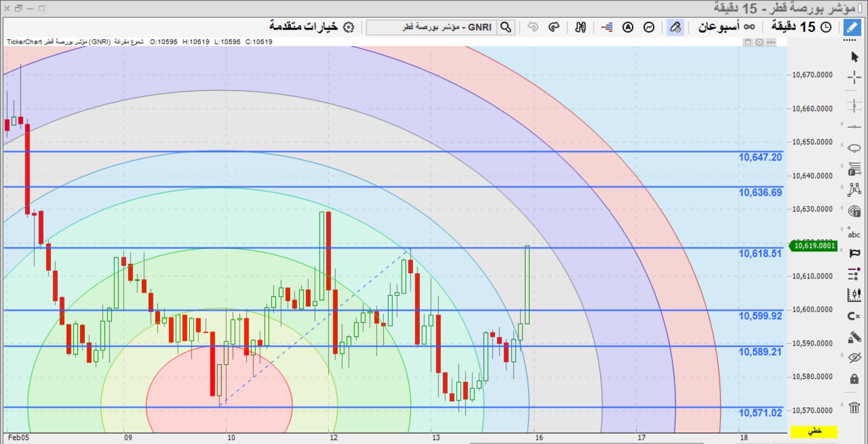Image resolution: width=868 pixels, height=444 pixels.
Task: Open the two-week period selector
Action: pos(726,27)
